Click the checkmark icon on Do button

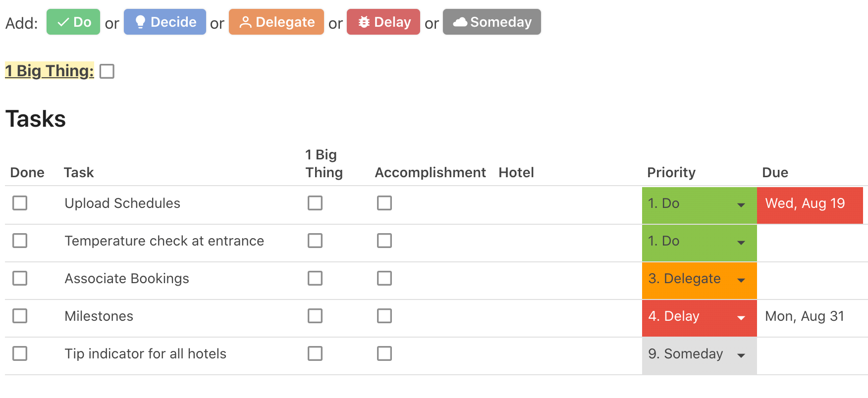pos(63,22)
